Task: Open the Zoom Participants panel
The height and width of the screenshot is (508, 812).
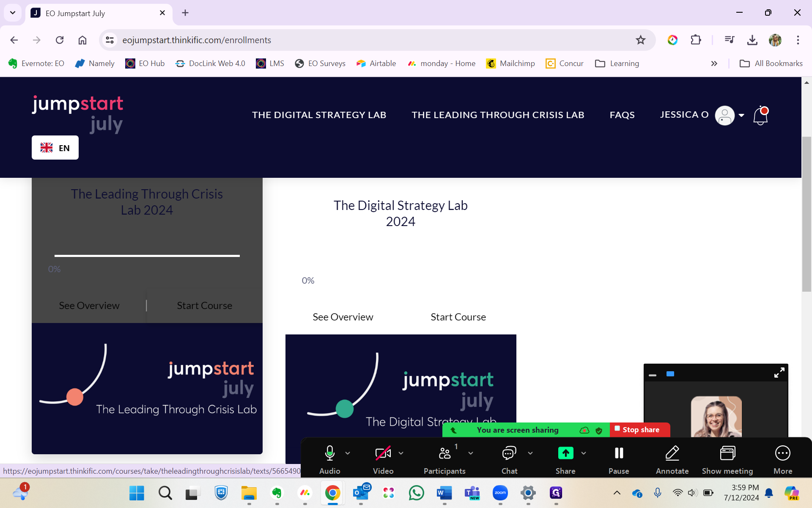Action: (444, 460)
